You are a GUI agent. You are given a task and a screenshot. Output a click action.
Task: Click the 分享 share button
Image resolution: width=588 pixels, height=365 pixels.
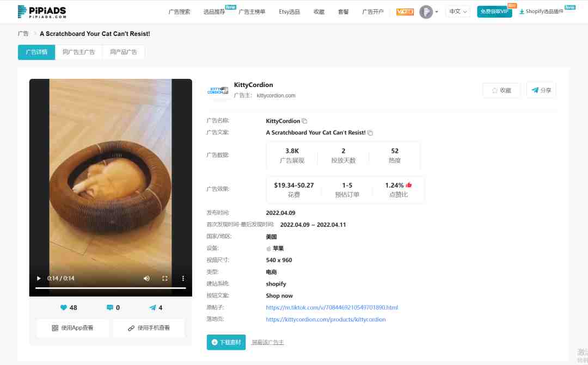coord(541,90)
